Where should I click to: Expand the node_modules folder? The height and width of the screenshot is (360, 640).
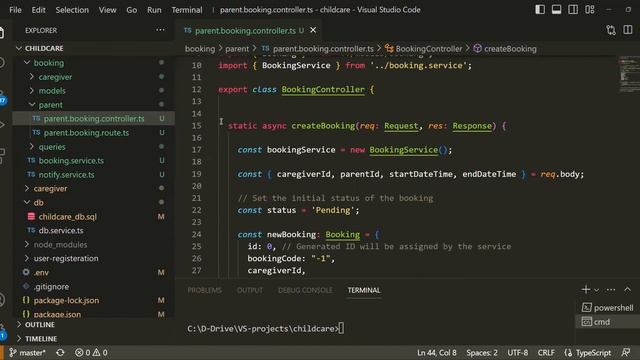coord(94,244)
